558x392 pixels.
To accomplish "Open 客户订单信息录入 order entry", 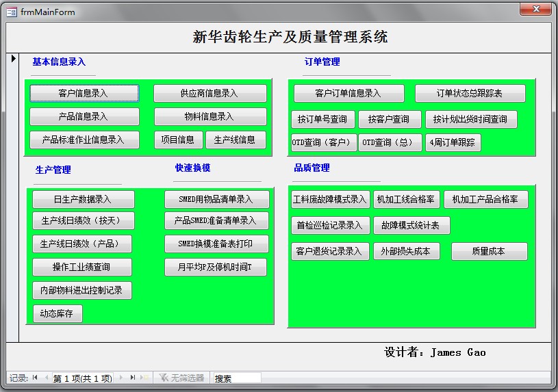I will point(348,93).
